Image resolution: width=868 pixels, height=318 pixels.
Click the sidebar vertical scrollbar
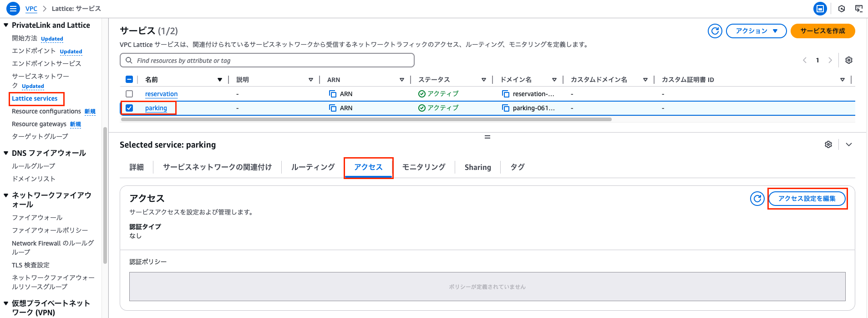coord(106,195)
